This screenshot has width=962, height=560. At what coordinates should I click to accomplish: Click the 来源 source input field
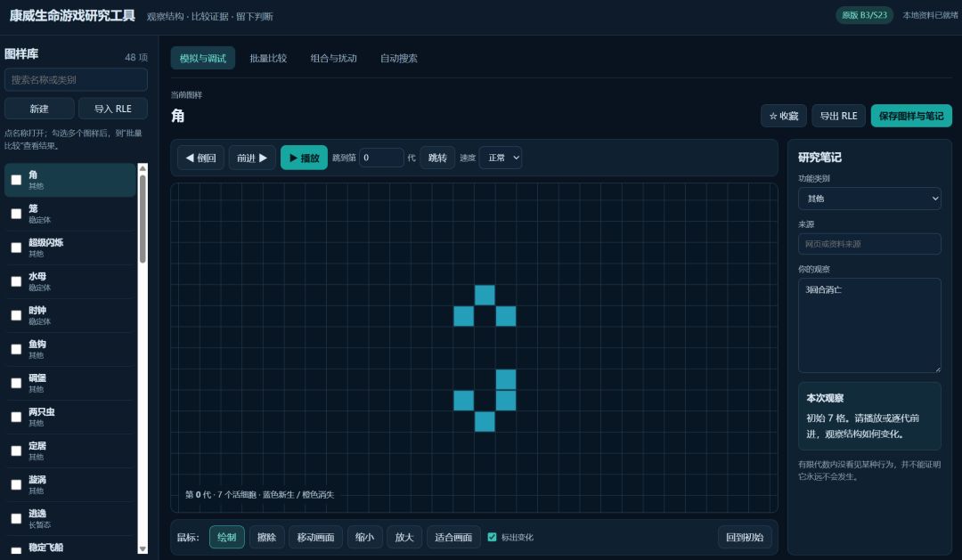click(x=869, y=244)
